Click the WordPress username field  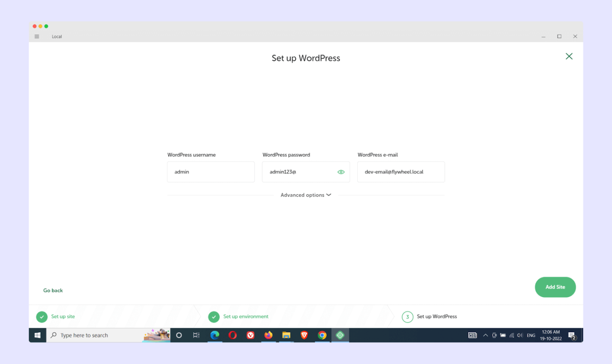(211, 172)
